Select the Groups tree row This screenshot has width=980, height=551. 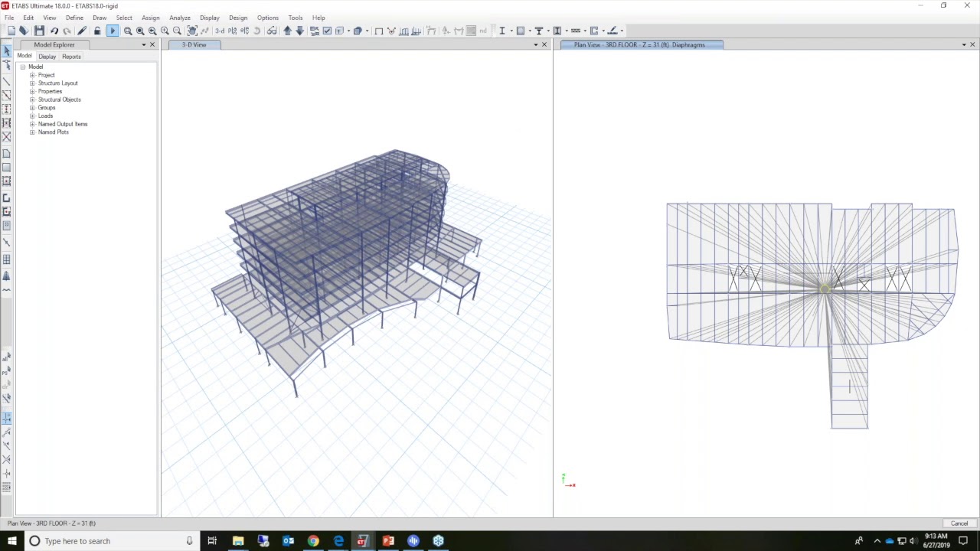(x=47, y=108)
